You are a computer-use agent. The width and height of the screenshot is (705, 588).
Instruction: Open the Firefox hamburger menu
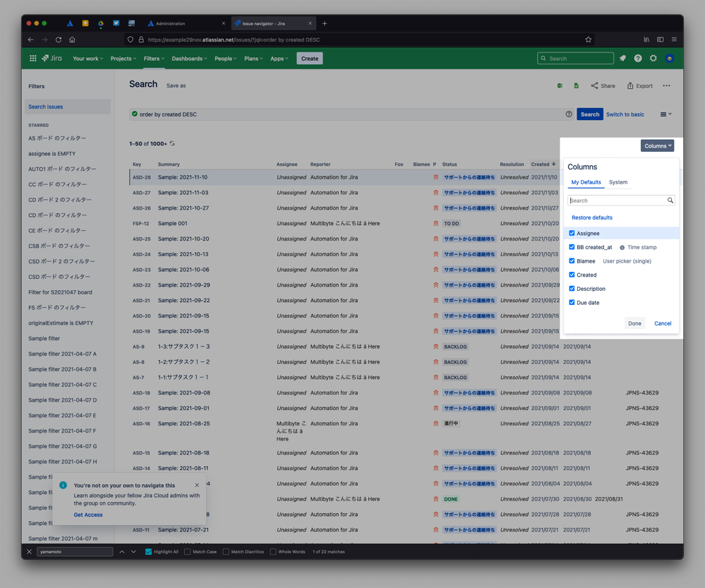pos(674,40)
